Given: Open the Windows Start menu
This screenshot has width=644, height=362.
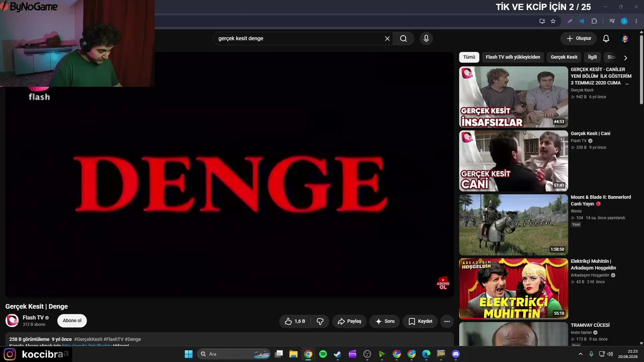Looking at the screenshot, I should 189,354.
